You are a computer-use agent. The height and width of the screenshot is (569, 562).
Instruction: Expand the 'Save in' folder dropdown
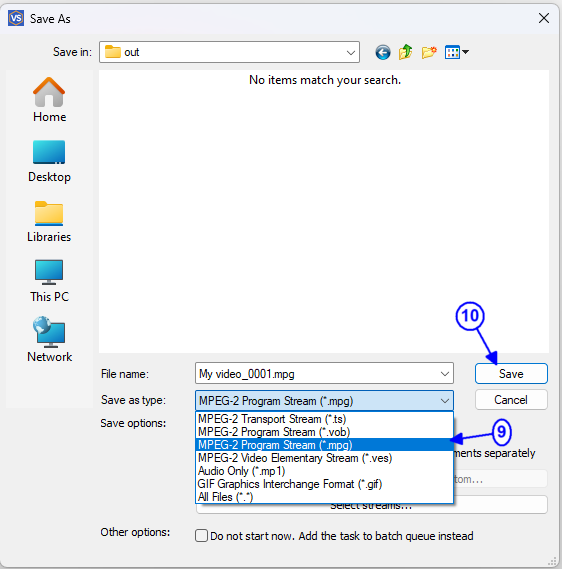[350, 53]
